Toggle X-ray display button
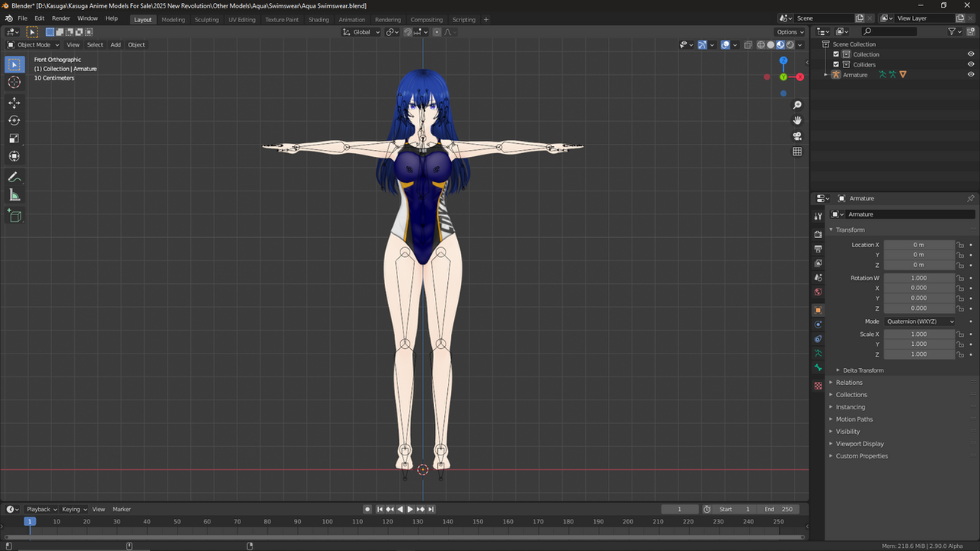This screenshot has height=551, width=980. click(x=750, y=44)
